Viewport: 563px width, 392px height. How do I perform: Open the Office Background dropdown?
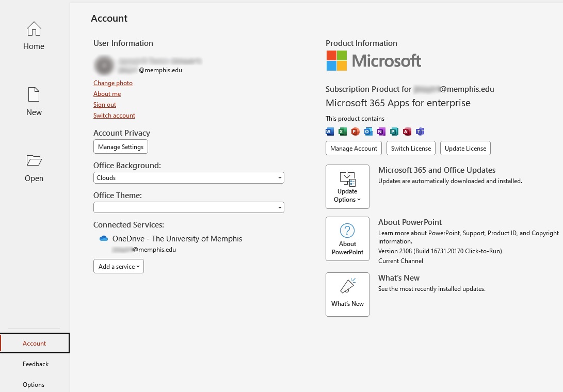coord(188,177)
